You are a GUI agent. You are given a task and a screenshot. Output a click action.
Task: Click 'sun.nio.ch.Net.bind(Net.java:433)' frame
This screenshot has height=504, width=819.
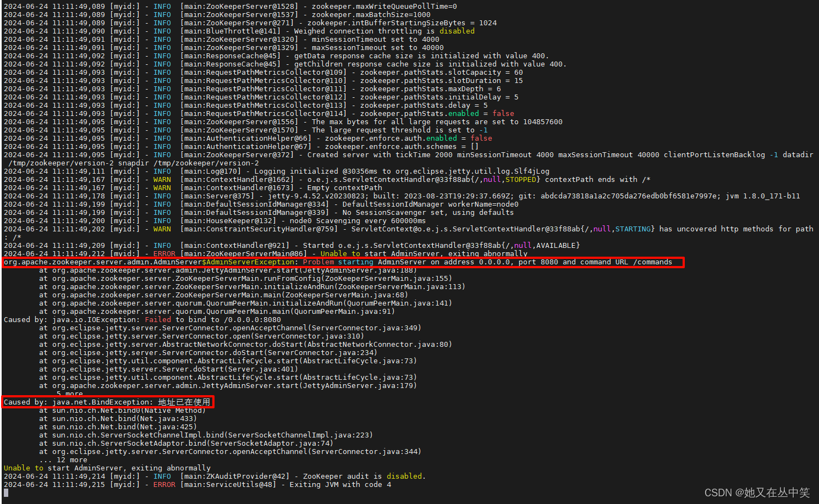pyautogui.click(x=118, y=419)
